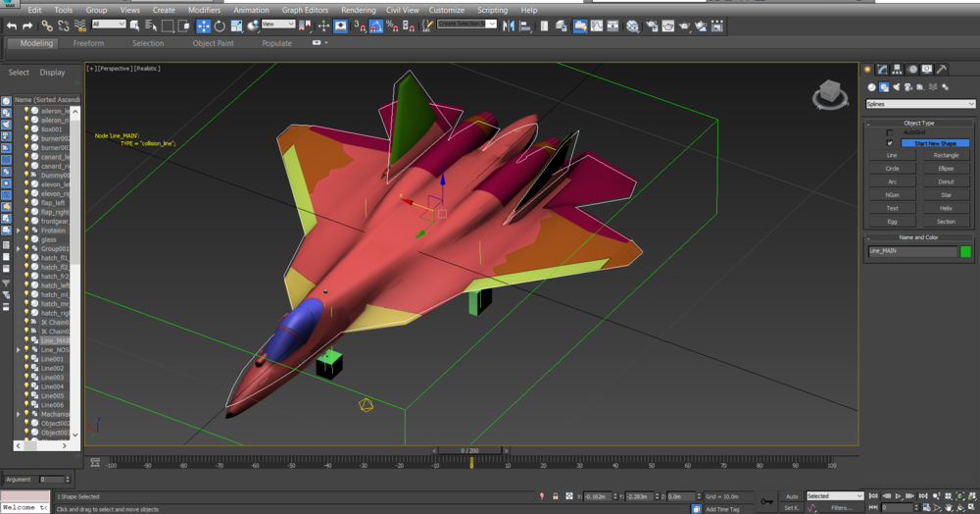Open the Splines category dropdown
This screenshot has height=514, width=980.
point(919,104)
